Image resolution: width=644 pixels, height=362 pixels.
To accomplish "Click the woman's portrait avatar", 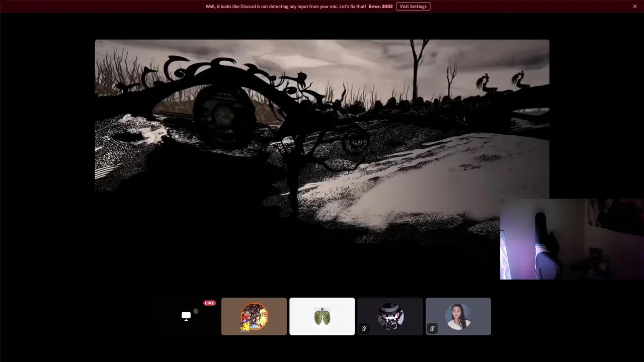I will pyautogui.click(x=458, y=316).
